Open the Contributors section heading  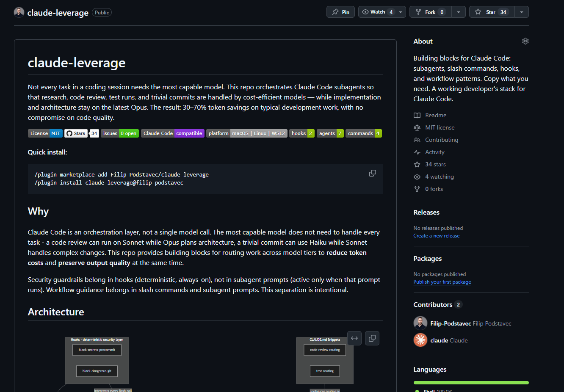tap(433, 305)
